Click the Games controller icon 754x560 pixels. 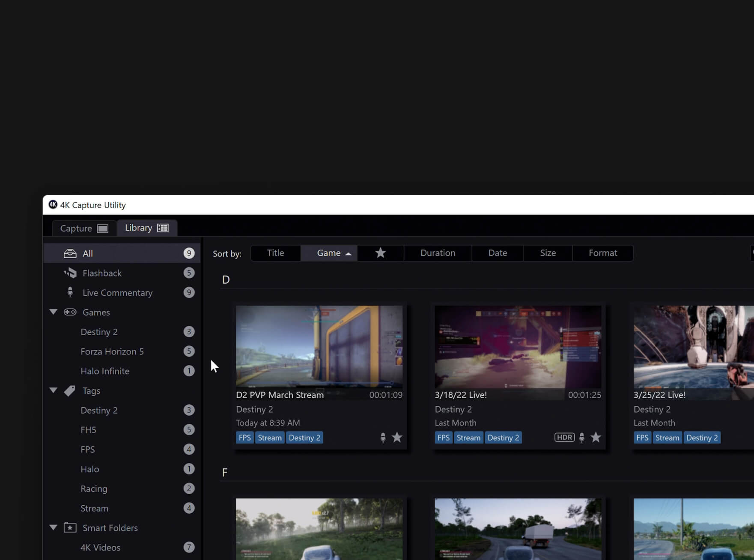(x=70, y=312)
